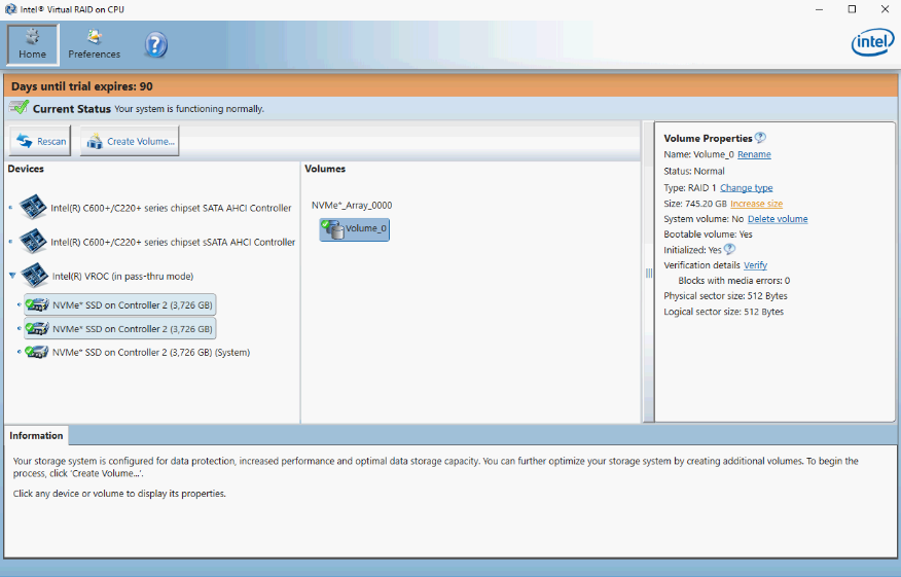Click the Type: RAID 1 text
This screenshot has width=901, height=577.
point(690,188)
